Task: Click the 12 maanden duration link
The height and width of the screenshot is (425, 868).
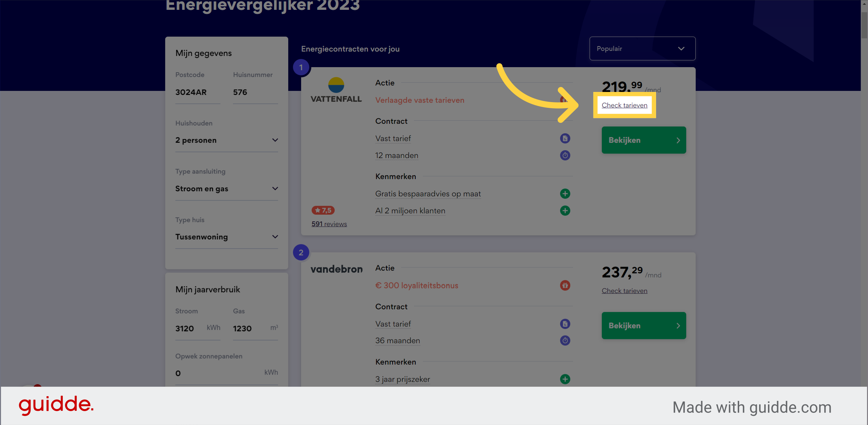Action: (397, 155)
